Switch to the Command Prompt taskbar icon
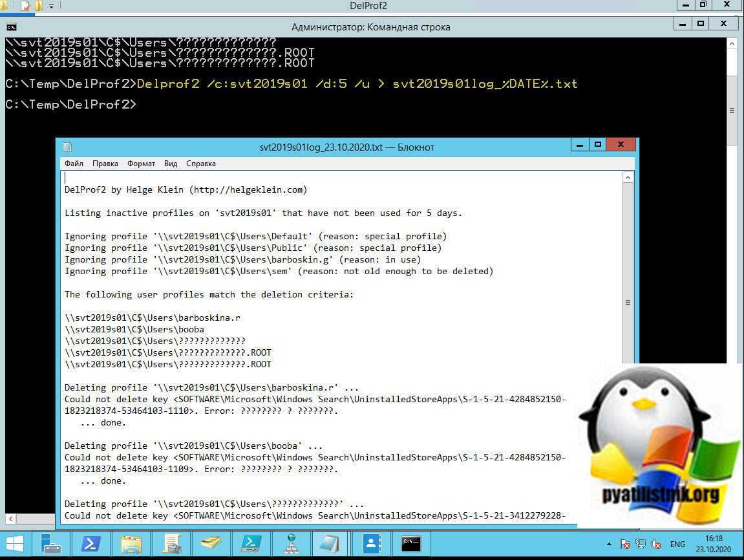Screen dimensions: 744x560 (411, 544)
